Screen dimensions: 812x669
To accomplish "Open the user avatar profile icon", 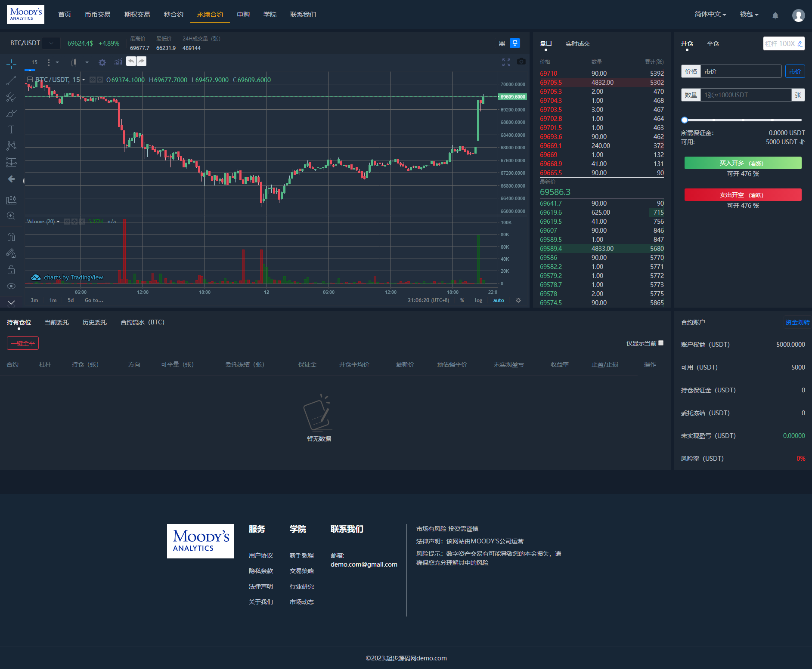I will [798, 15].
